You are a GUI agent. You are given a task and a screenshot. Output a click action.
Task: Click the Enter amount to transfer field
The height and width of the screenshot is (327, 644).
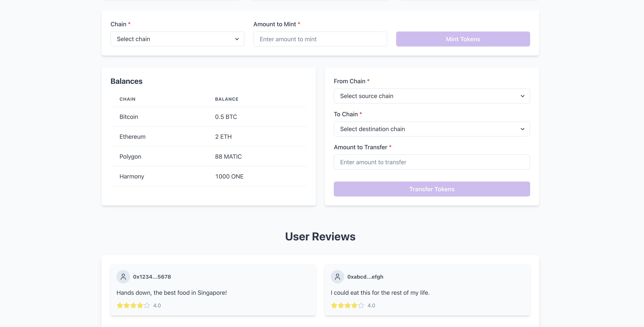(432, 162)
